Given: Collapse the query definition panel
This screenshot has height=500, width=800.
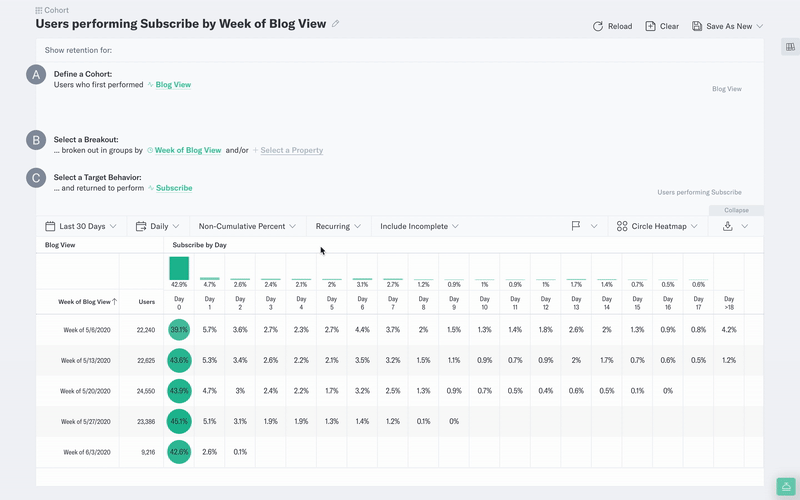Looking at the screenshot, I should (x=736, y=210).
